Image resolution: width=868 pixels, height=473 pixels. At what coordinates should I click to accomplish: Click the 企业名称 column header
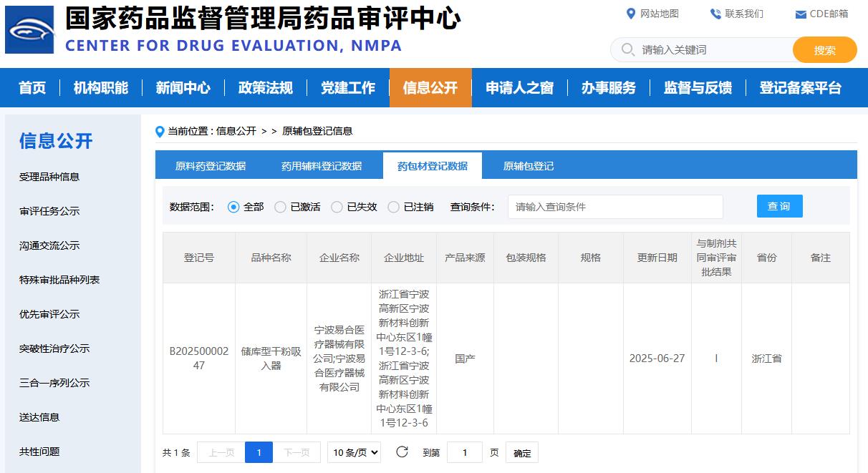pos(339,258)
